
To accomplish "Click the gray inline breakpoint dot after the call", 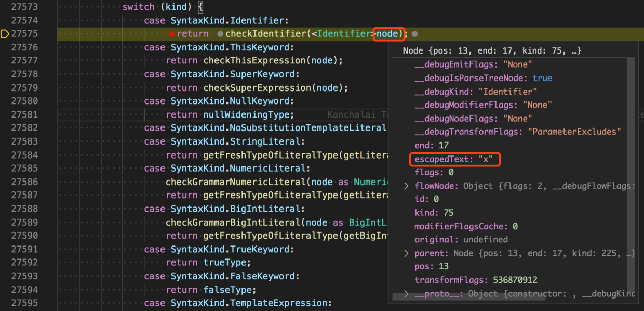I will point(414,33).
